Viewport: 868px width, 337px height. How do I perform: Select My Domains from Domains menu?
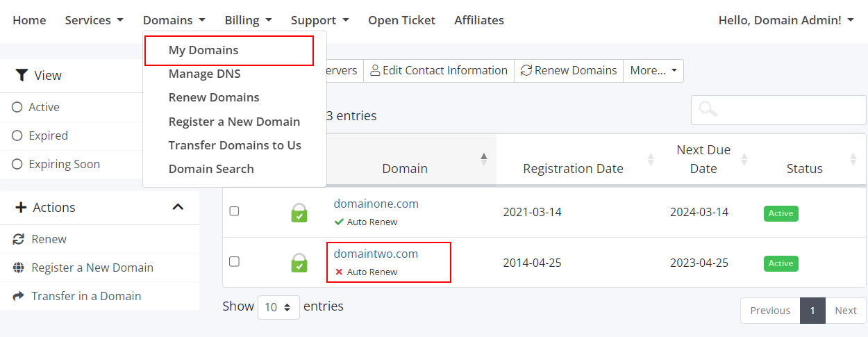click(x=203, y=50)
